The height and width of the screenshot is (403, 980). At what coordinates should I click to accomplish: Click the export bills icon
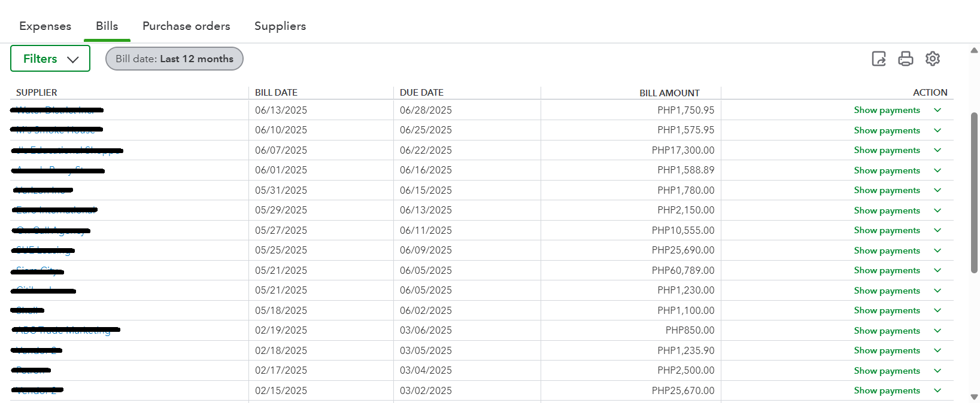879,59
